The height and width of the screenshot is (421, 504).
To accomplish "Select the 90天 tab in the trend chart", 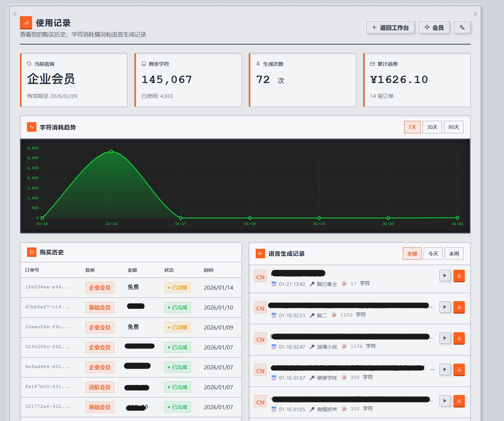I will (453, 127).
